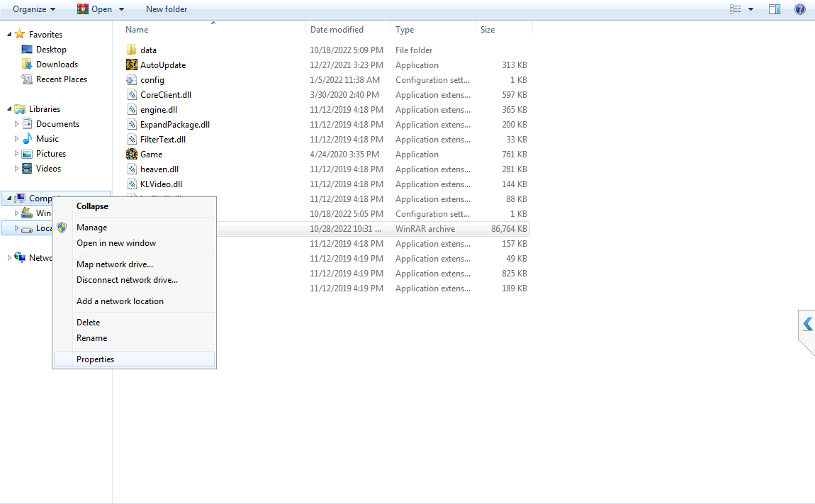The width and height of the screenshot is (815, 504).
Task: Click the New folder button
Action: click(167, 9)
